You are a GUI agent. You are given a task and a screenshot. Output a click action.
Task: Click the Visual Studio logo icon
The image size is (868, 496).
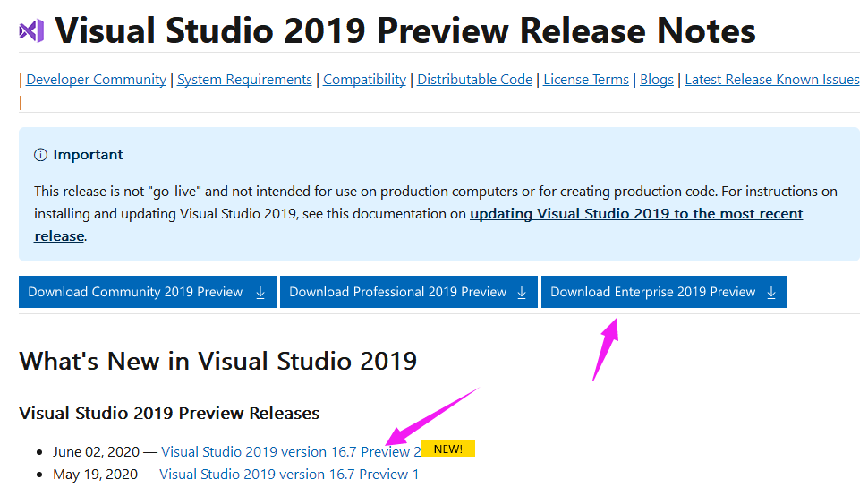click(x=31, y=30)
